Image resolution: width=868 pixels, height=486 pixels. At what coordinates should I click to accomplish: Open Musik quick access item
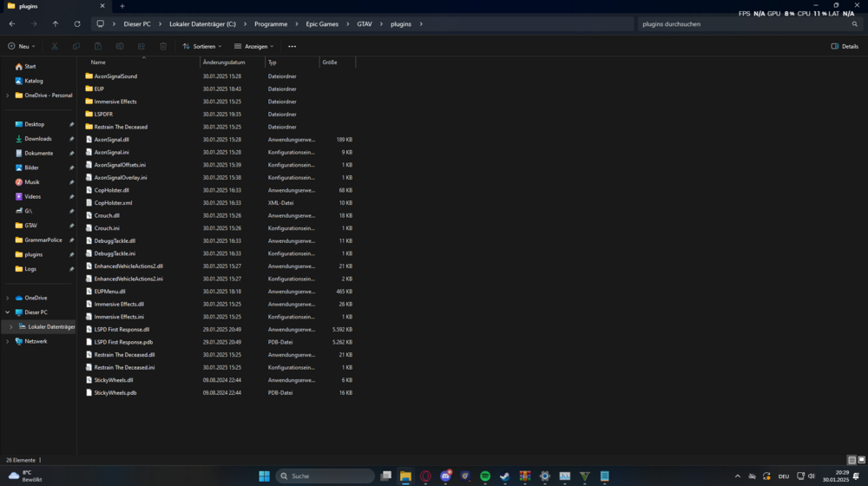click(x=31, y=182)
